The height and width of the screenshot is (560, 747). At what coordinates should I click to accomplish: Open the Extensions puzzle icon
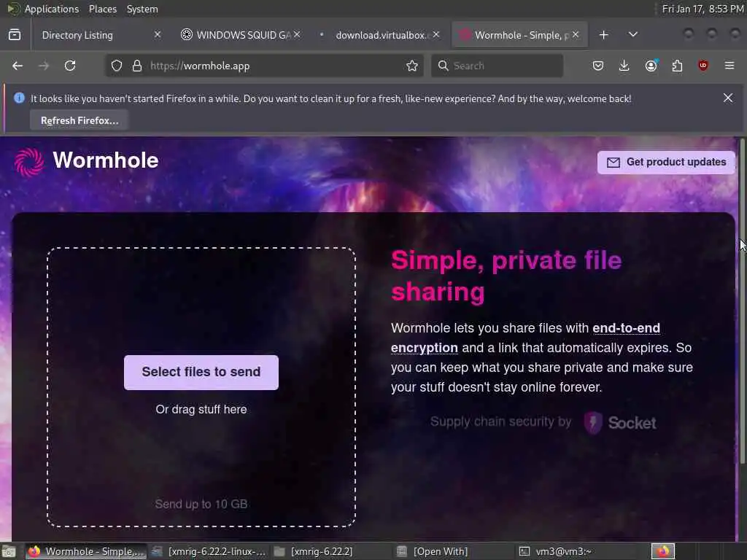coord(677,66)
